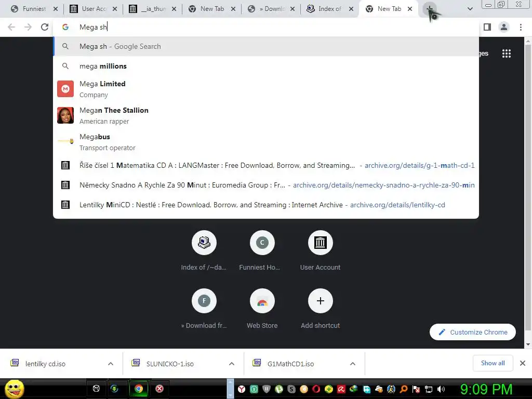Click the uTorrent tray icon
532x399 pixels.
pos(279,389)
